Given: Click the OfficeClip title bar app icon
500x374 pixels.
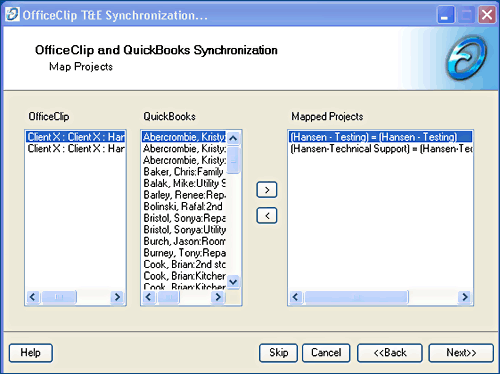Looking at the screenshot, I should (x=12, y=14).
